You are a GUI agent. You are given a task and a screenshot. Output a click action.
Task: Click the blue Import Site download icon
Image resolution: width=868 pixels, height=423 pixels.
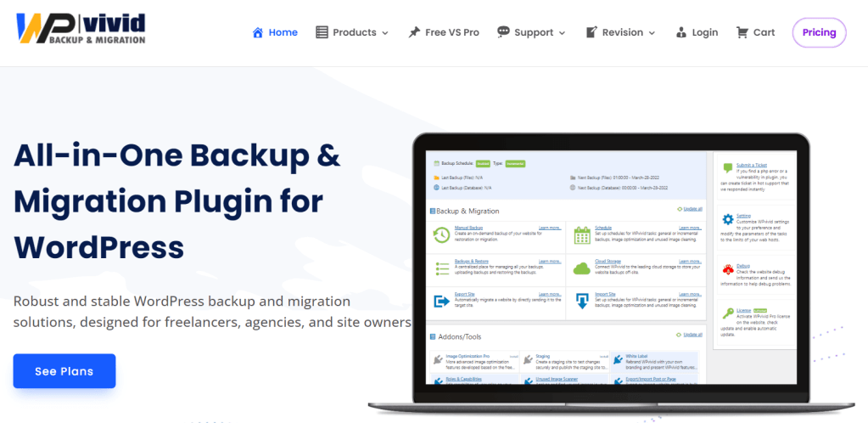coord(582,302)
